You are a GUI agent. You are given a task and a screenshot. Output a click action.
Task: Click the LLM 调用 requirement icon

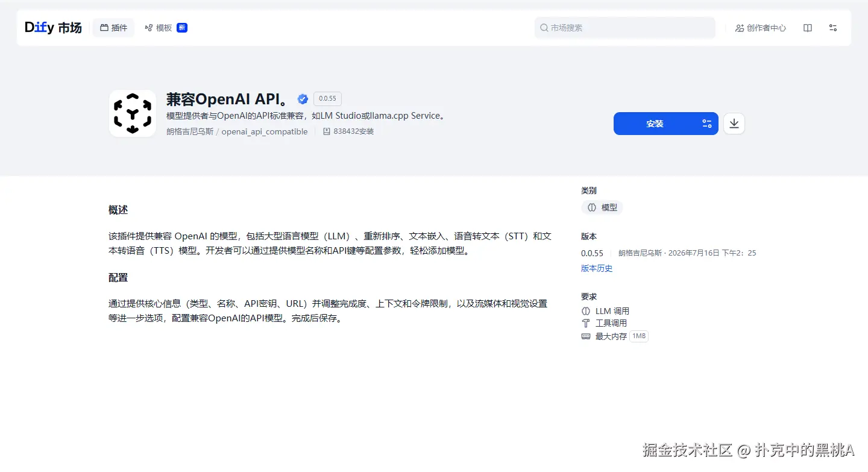click(586, 311)
